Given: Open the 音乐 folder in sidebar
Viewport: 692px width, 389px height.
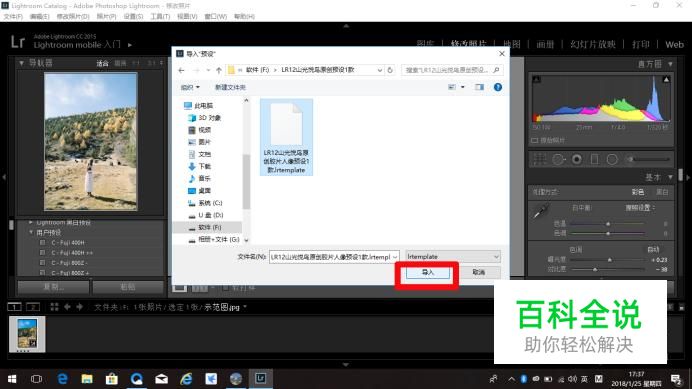Looking at the screenshot, I should point(200,178).
